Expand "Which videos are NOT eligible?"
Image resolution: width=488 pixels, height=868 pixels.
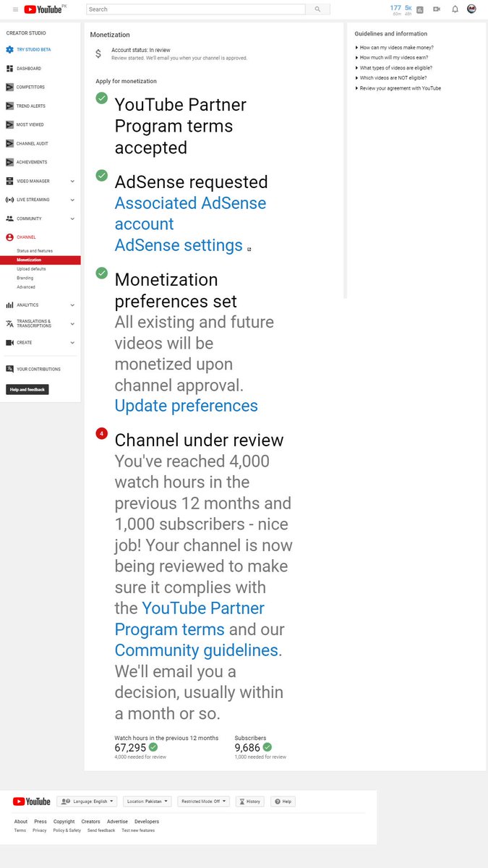coord(390,77)
